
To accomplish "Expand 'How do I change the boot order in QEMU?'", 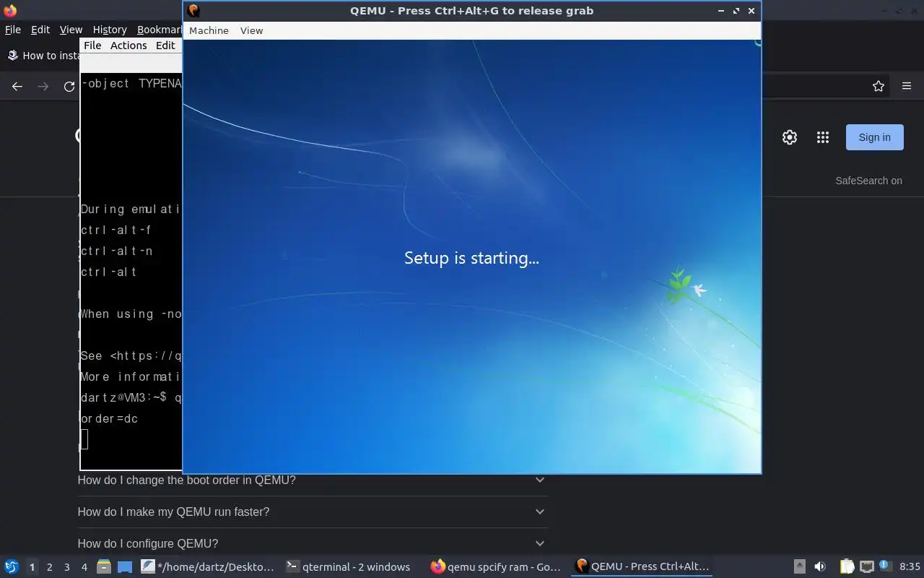I will pyautogui.click(x=313, y=480).
